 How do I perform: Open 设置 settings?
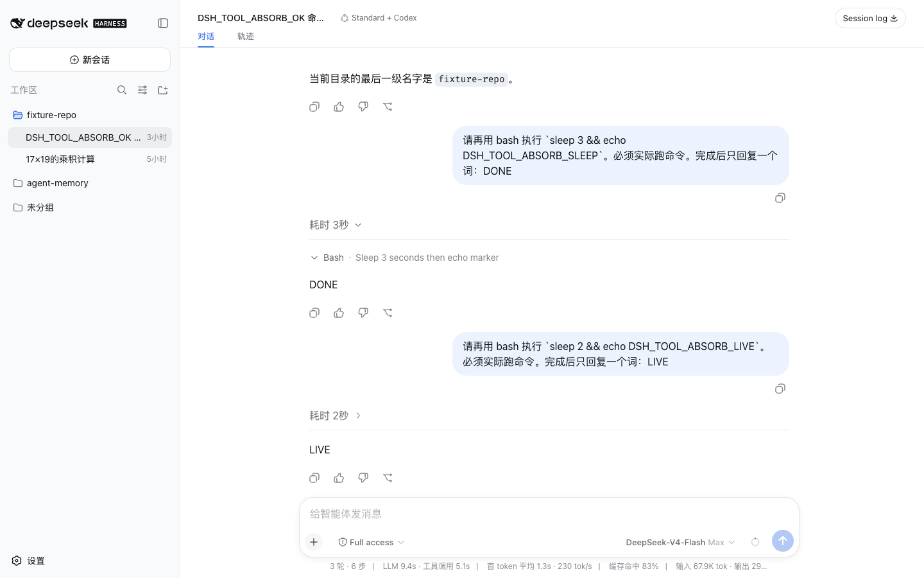28,561
